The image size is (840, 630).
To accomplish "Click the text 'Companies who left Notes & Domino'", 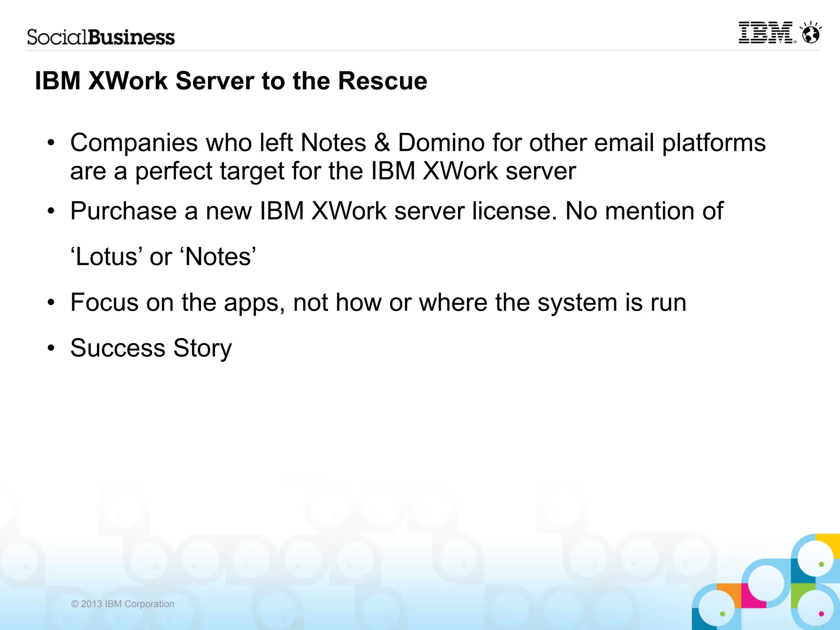I will (278, 143).
